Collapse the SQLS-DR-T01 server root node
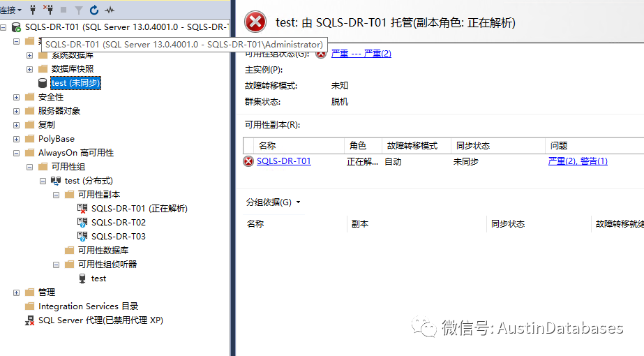This screenshot has height=356, width=644. click(3, 27)
